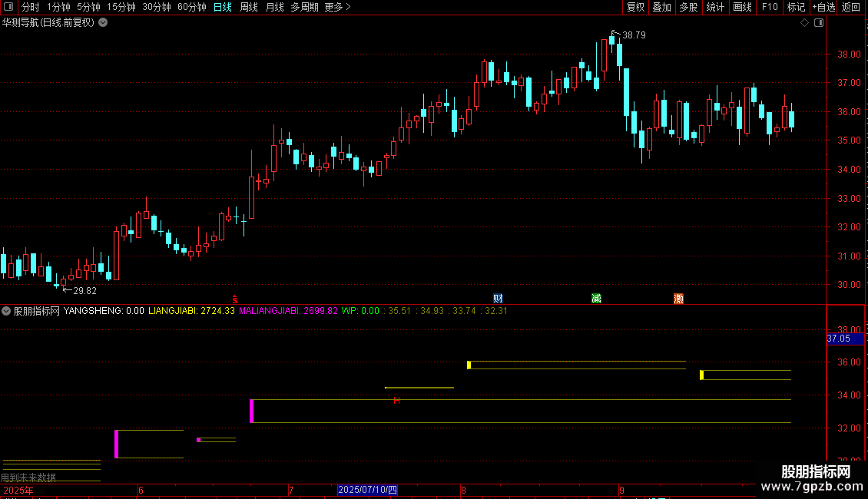The image size is (868, 499).
Task: Click the 38.79 high price label
Action: 634,35
